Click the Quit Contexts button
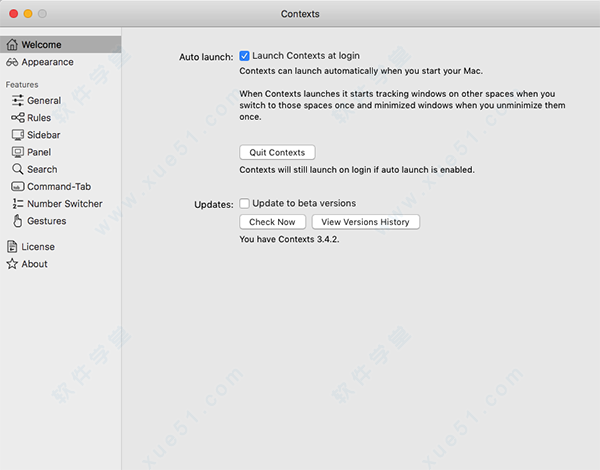Screen dimensions: 600x470 click(x=277, y=152)
